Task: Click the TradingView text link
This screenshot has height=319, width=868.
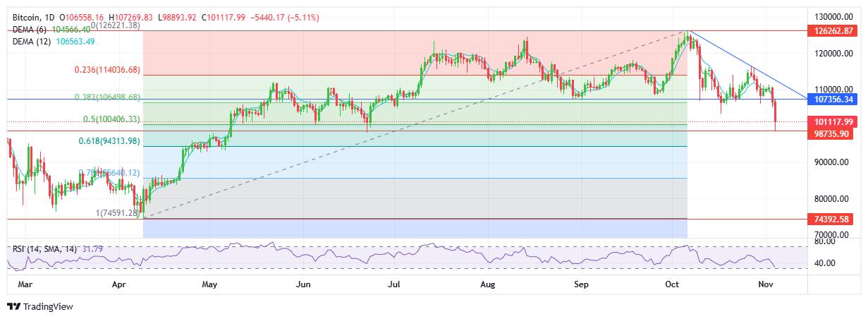Action: pyautogui.click(x=48, y=307)
